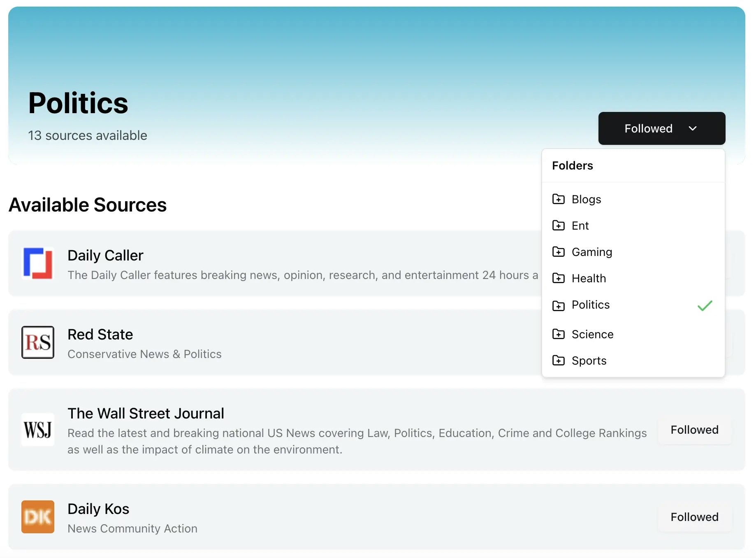Image resolution: width=756 pixels, height=558 pixels.
Task: Click the add-folder icon next to Health
Action: click(558, 278)
